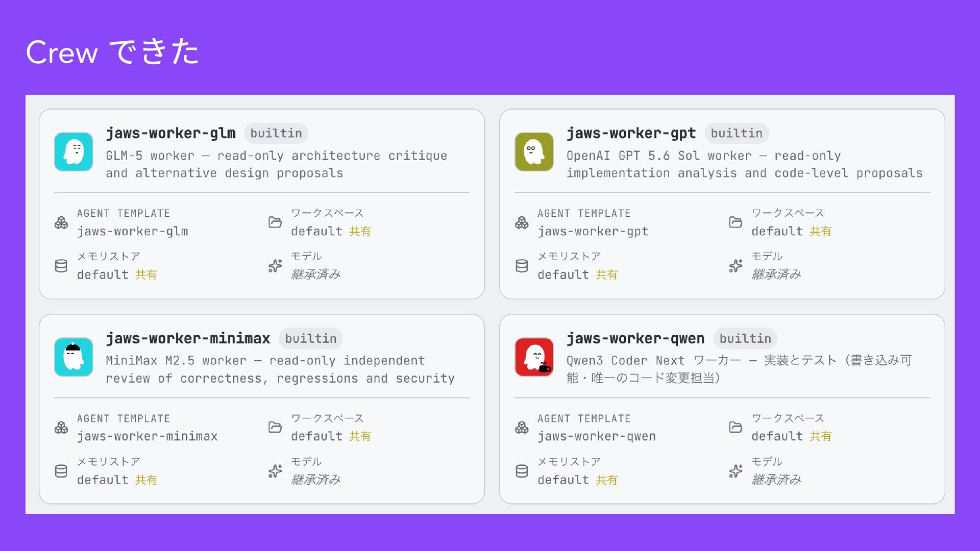Click memory store 'default 共有' in jaws-worker-minimax card
The image size is (980, 551).
(x=117, y=480)
